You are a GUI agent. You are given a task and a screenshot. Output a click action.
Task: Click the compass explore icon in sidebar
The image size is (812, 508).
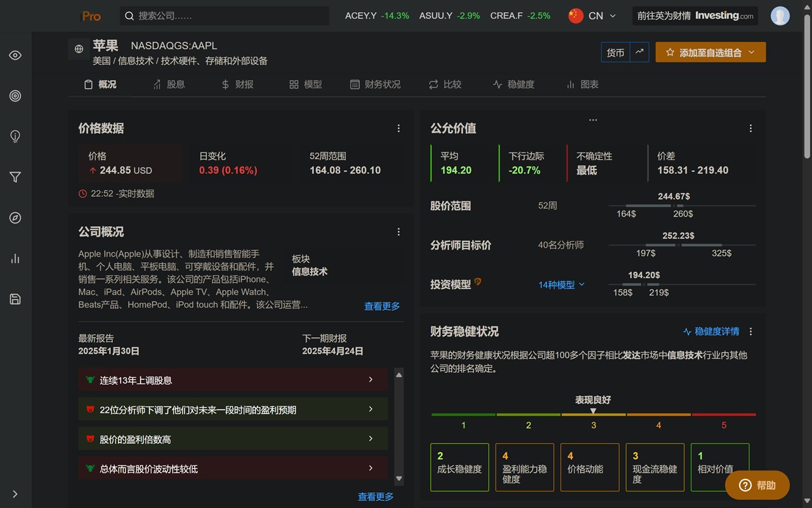pos(15,218)
